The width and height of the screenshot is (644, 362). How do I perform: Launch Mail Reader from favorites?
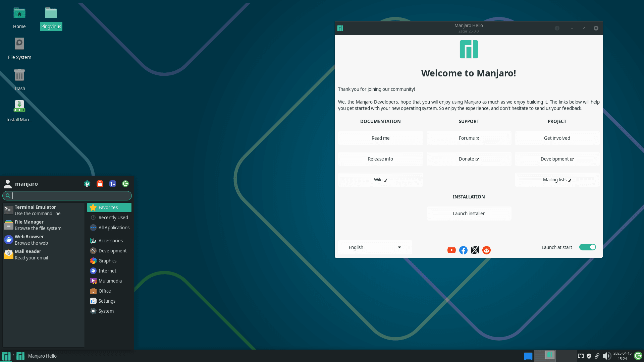coord(44,255)
